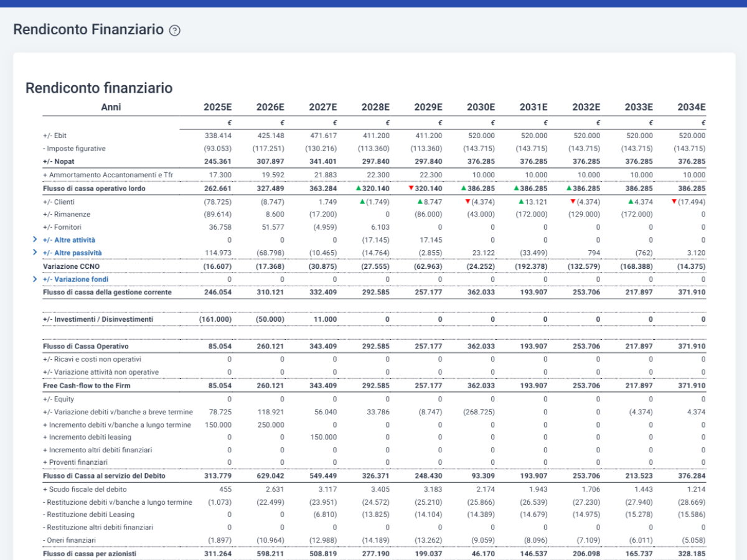
Task: Select the 2034E column header
Action: (692, 107)
